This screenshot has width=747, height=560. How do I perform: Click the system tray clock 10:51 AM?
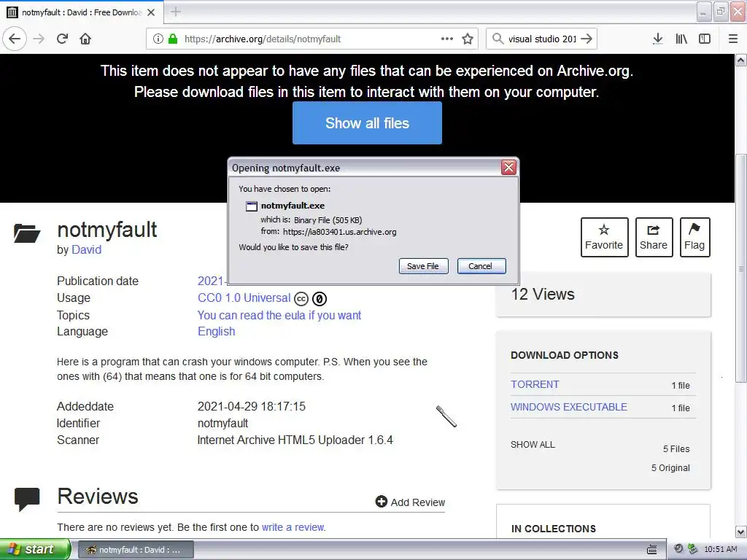(x=720, y=550)
